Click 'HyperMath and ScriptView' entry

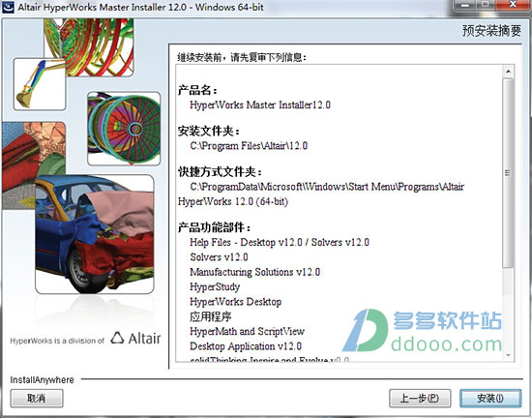[247, 332]
